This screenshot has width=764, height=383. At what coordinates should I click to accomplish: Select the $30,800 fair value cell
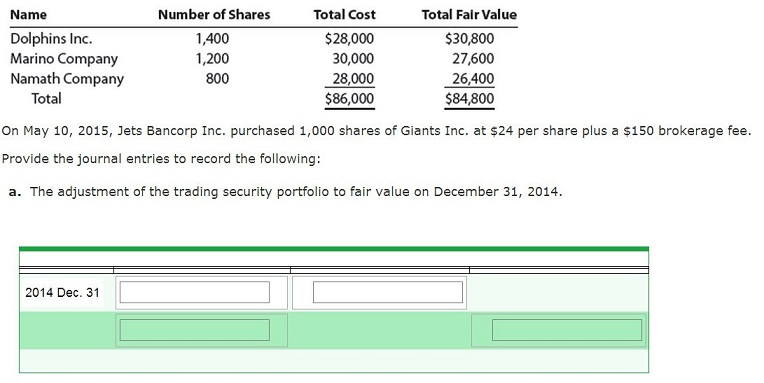[x=470, y=38]
